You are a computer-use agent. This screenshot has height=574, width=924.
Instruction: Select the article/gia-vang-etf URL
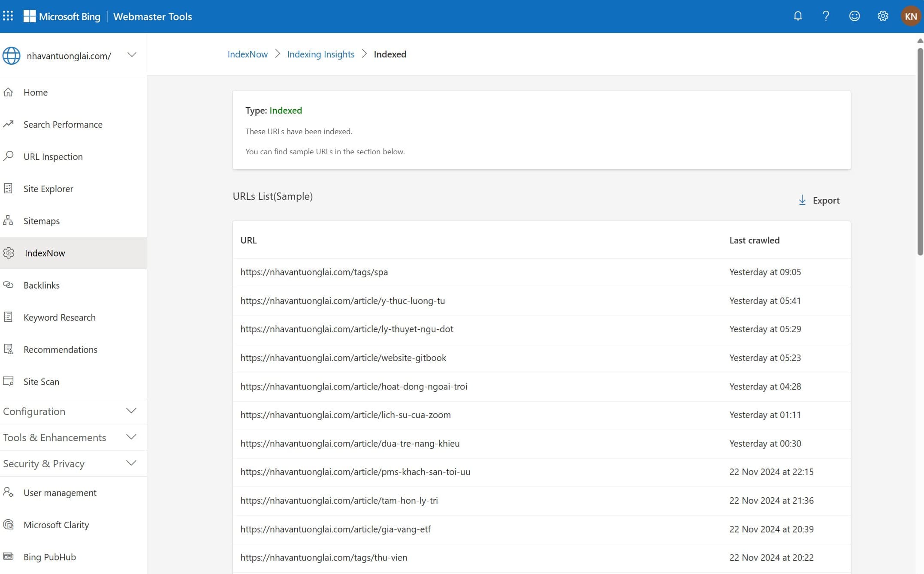335,529
